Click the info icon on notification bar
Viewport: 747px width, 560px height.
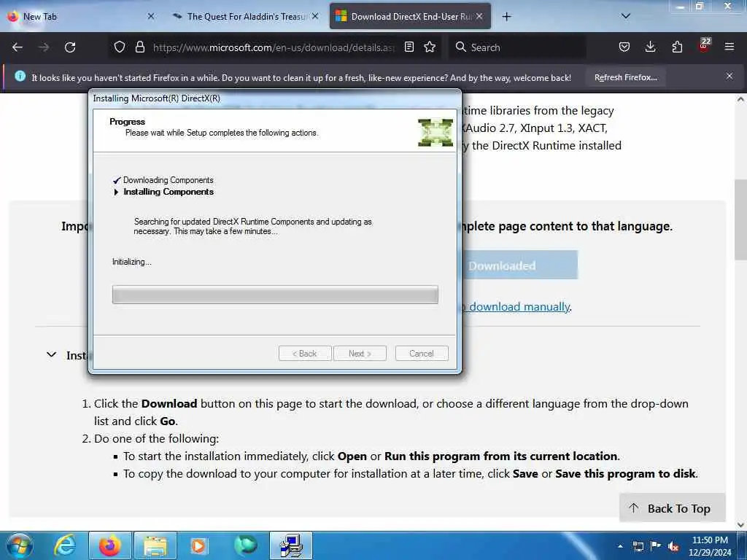20,76
